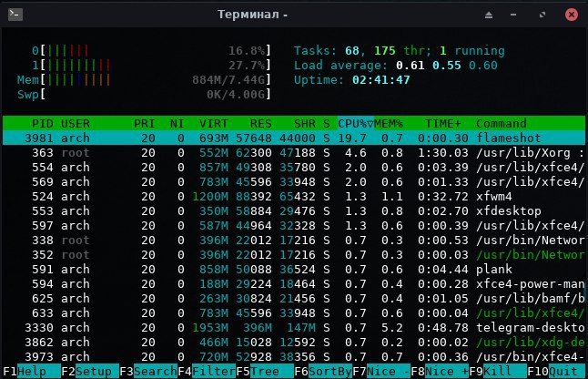Sort by the SHR column header

[305, 124]
